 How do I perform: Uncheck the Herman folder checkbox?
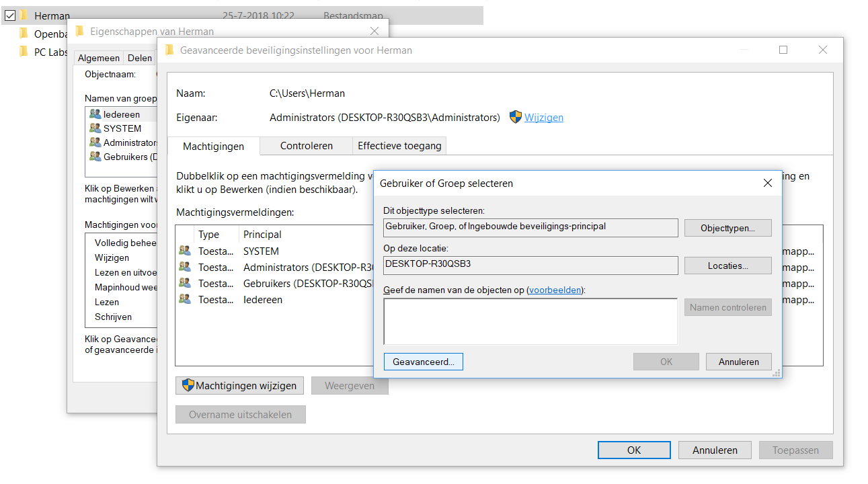9,15
